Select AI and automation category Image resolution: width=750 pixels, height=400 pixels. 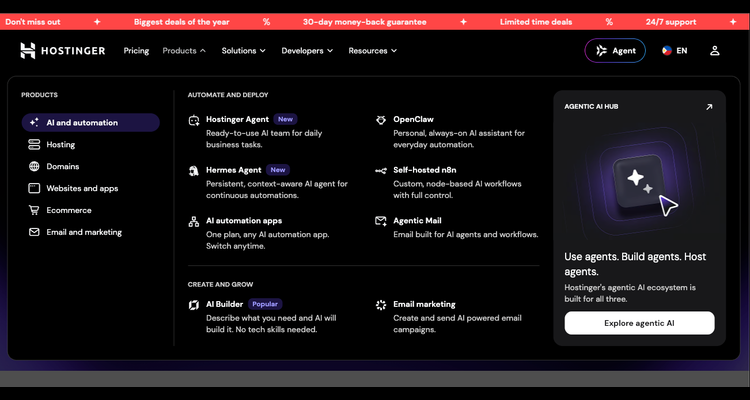pyautogui.click(x=90, y=122)
